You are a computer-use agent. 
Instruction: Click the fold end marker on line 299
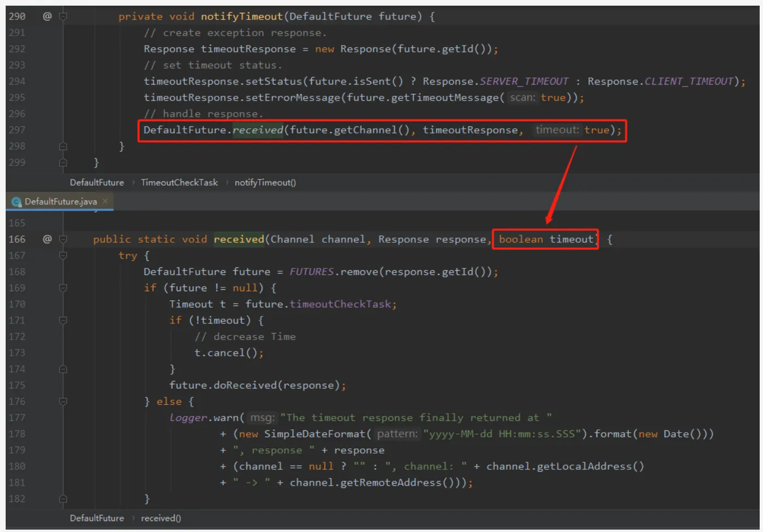(63, 162)
